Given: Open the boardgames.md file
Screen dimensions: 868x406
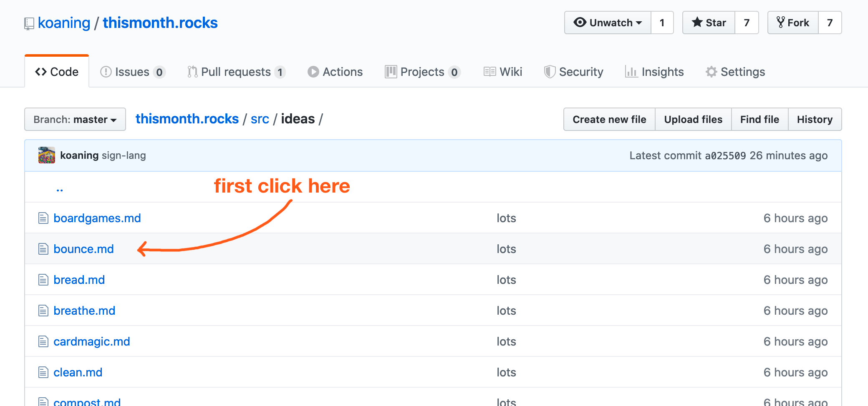Looking at the screenshot, I should (97, 218).
